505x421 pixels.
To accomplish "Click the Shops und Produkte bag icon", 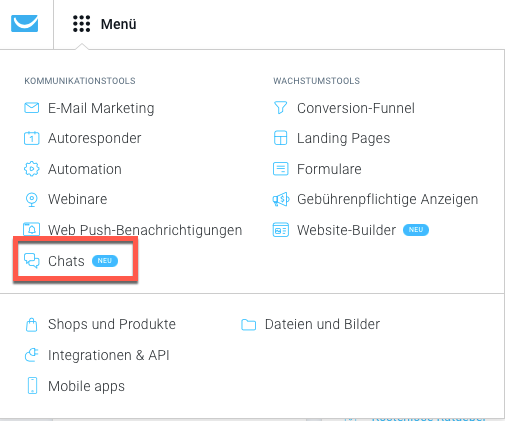I will pyautogui.click(x=32, y=325).
